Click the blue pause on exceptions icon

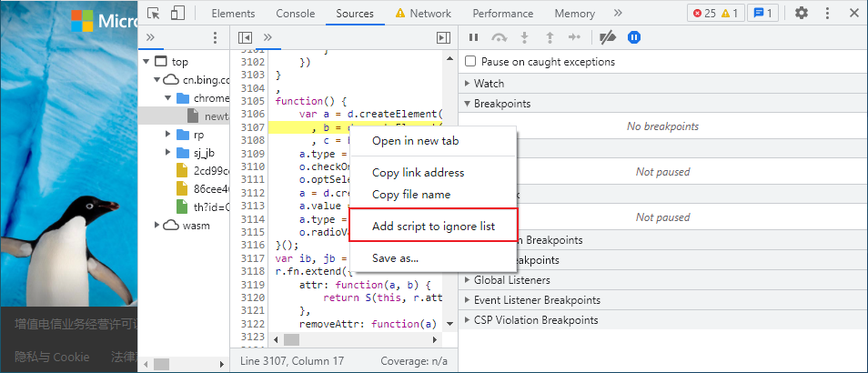pyautogui.click(x=634, y=37)
